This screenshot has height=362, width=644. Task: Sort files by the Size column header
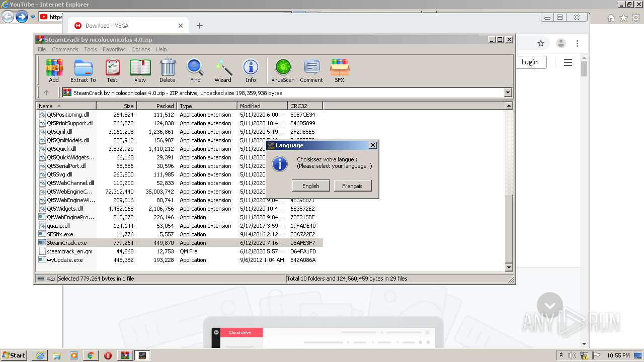click(x=116, y=106)
